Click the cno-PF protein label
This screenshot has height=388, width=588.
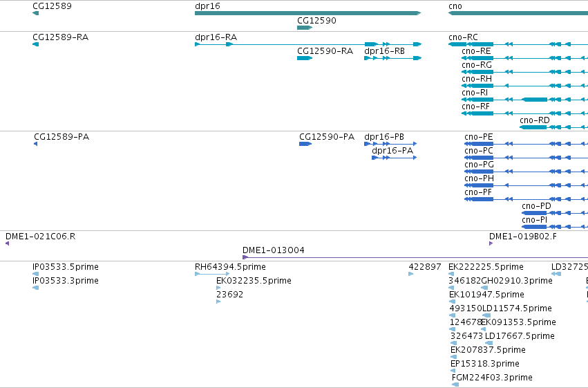click(x=478, y=192)
